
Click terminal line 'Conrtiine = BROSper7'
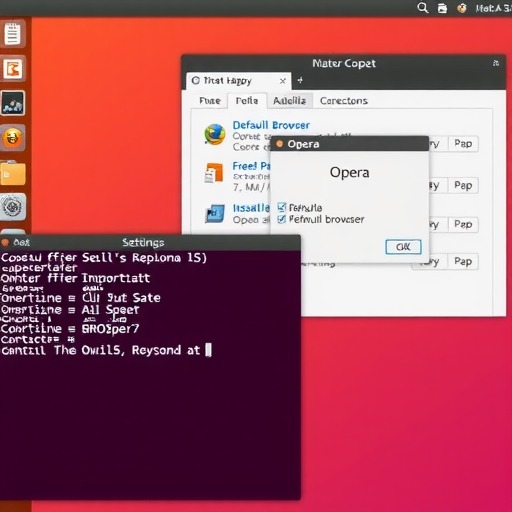(x=70, y=329)
